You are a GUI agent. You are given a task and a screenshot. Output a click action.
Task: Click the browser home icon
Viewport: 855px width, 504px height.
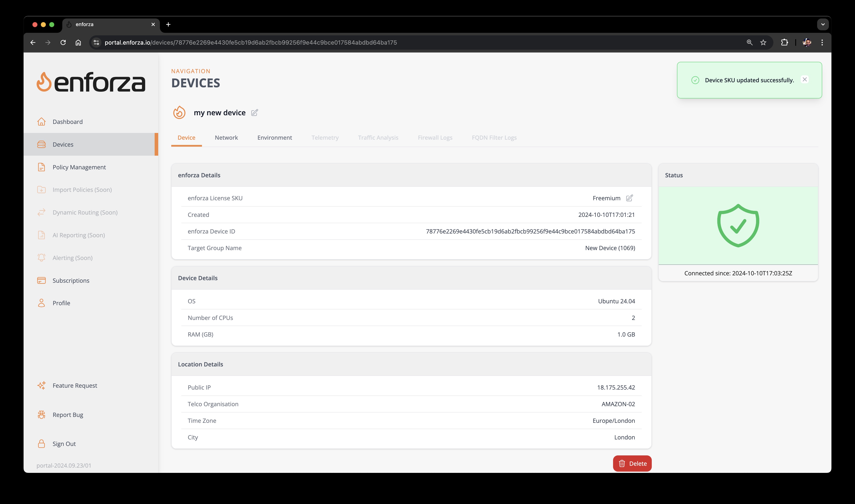click(x=78, y=42)
